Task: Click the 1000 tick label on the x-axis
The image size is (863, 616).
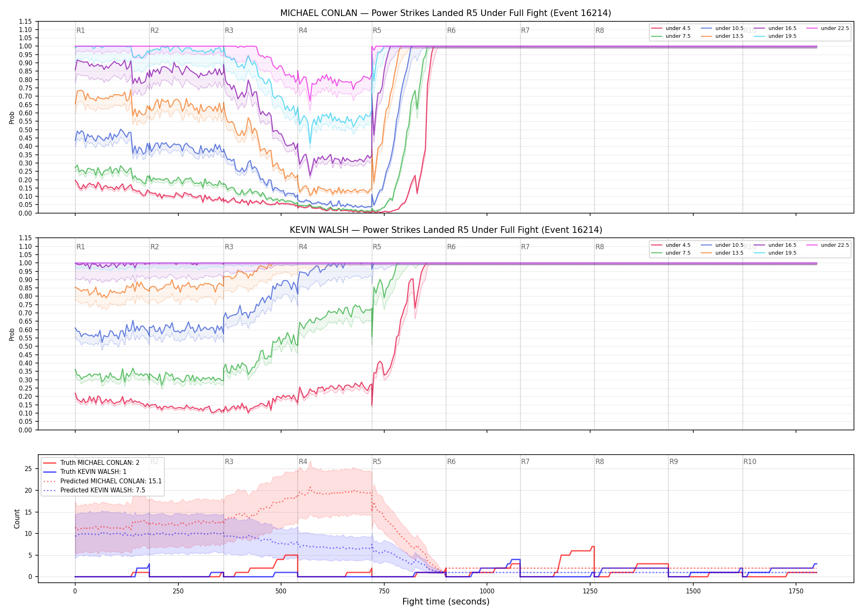Action: coord(487,591)
